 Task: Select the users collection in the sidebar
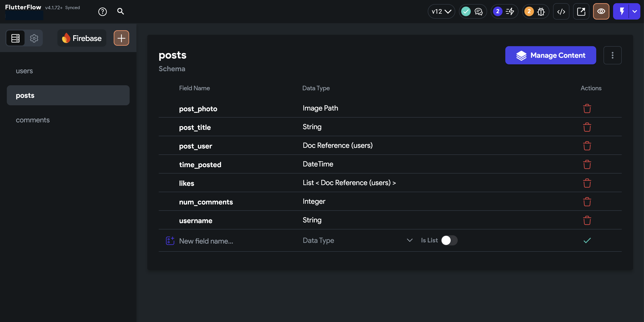click(24, 71)
